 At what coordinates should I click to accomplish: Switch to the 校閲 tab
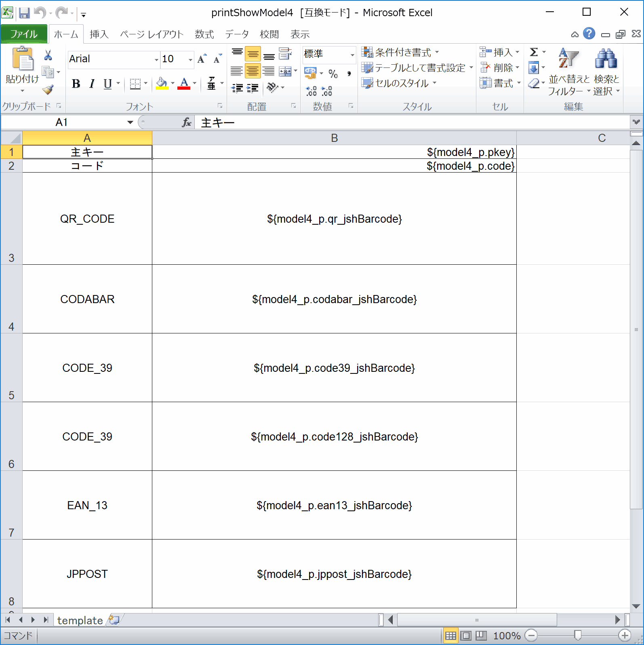pyautogui.click(x=269, y=34)
